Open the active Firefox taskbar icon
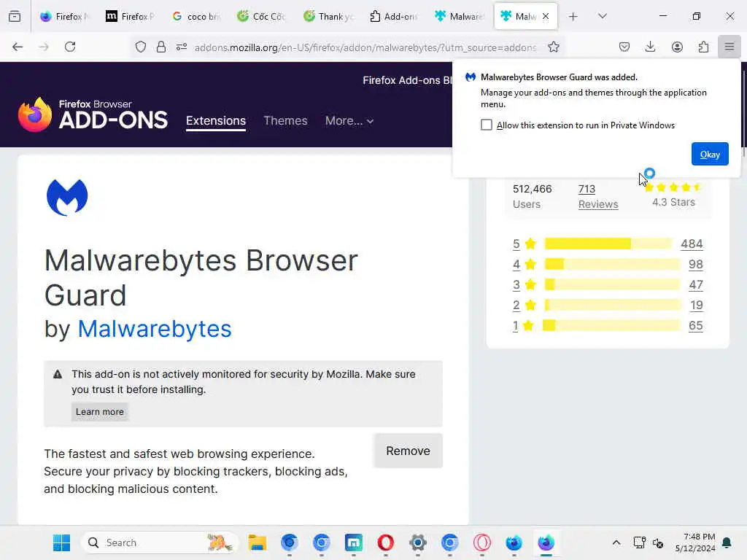Image resolution: width=747 pixels, height=560 pixels. [546, 542]
